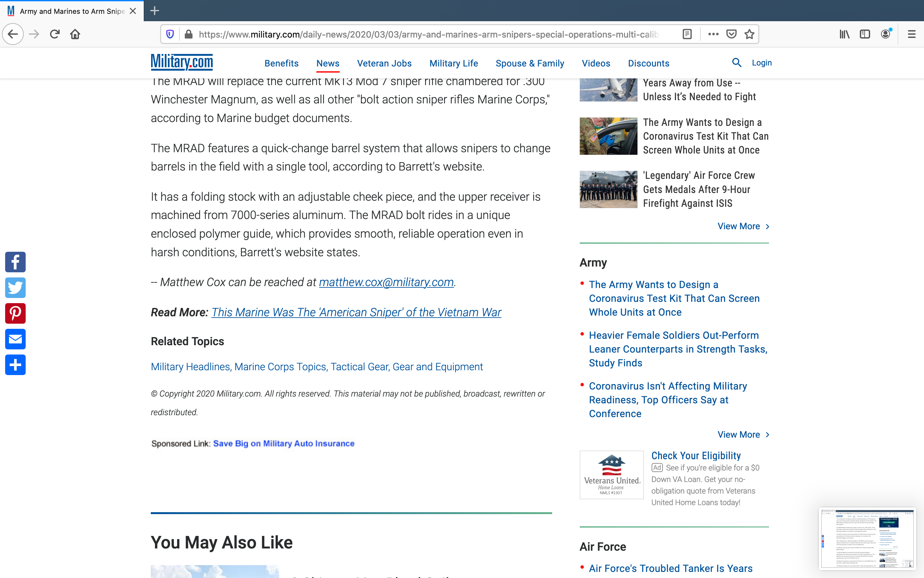Click the screenshot preview thumbnail
Image resolution: width=924 pixels, height=578 pixels.
coord(867,539)
